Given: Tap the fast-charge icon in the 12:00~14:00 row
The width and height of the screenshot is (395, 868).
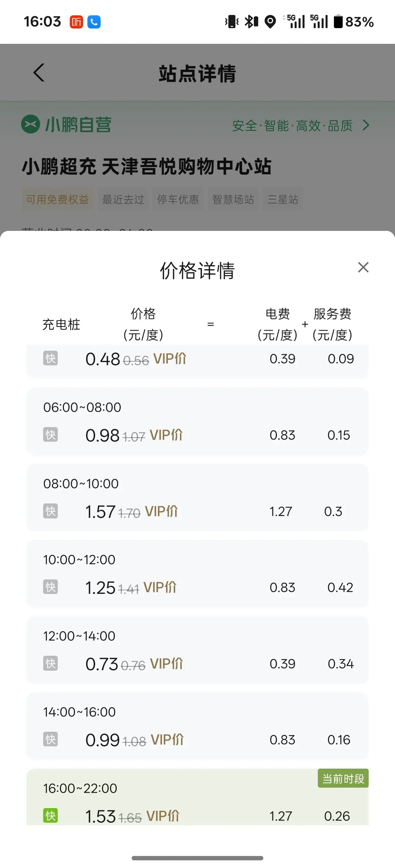Looking at the screenshot, I should [50, 663].
